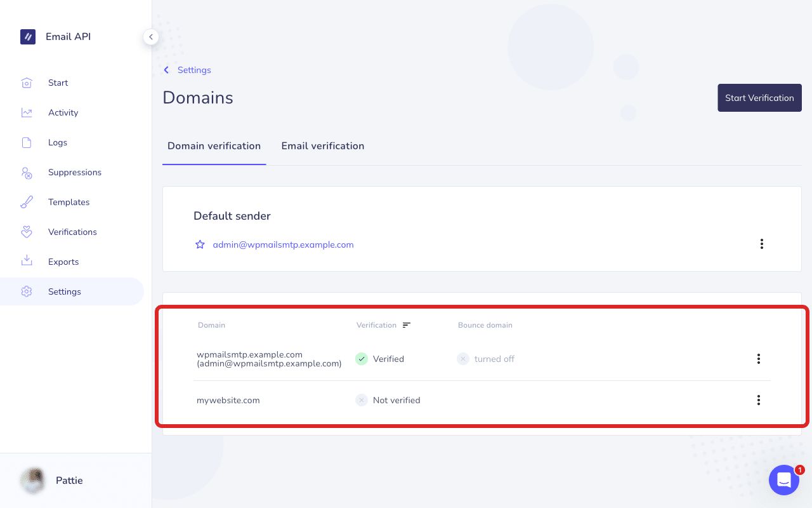
Task: Click the Start Verification button
Action: pos(759,98)
